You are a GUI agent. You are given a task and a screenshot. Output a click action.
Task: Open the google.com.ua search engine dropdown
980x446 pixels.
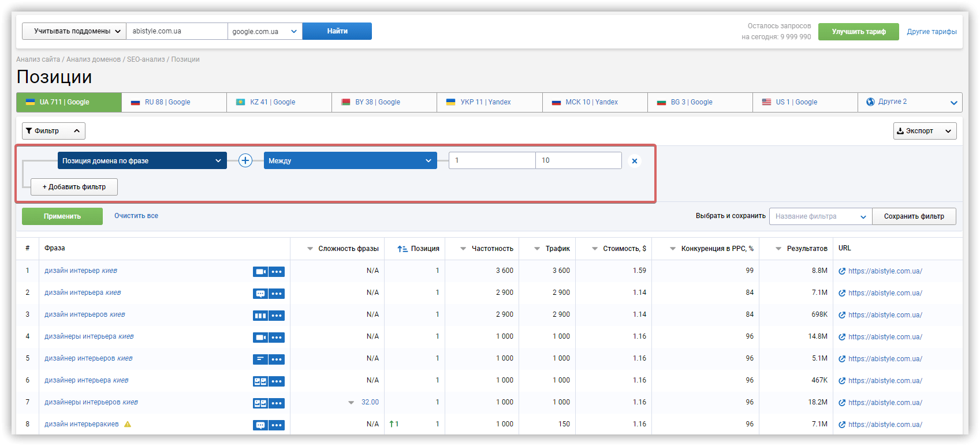click(x=265, y=31)
